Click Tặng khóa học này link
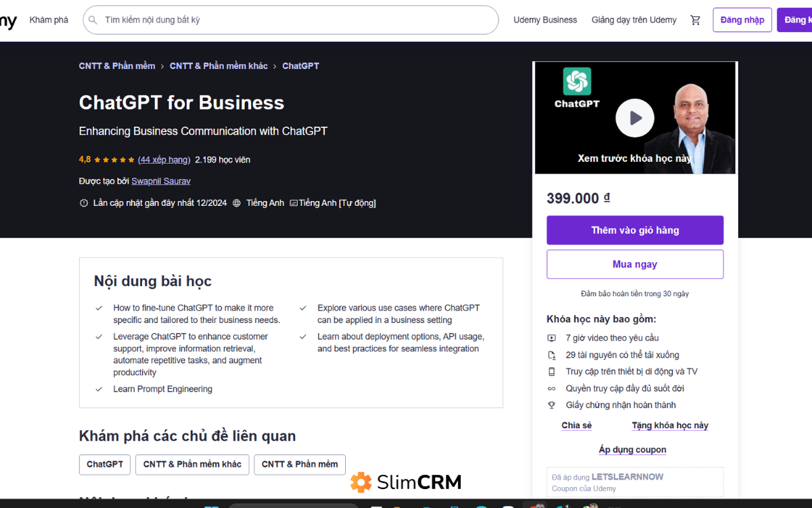812x508 pixels. point(670,425)
